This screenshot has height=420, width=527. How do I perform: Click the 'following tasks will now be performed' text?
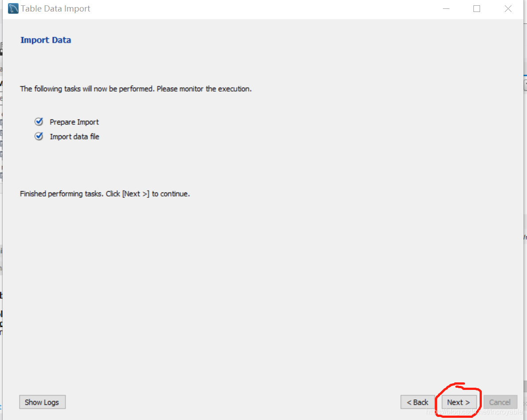point(136,89)
